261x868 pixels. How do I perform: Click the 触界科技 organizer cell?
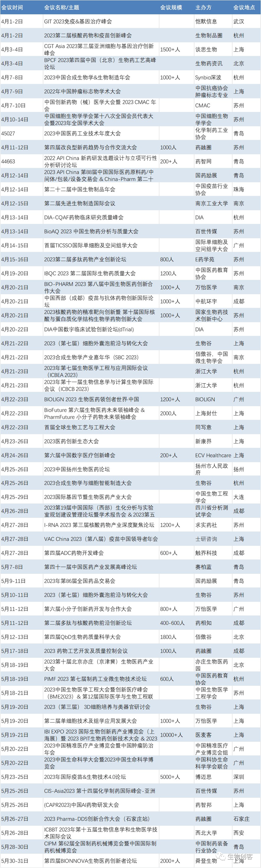206,553
